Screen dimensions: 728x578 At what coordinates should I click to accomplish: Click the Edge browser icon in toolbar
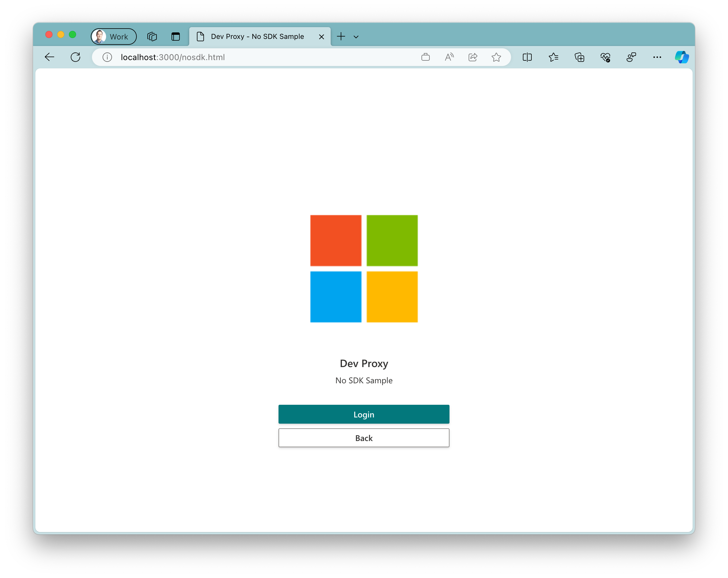pos(683,57)
